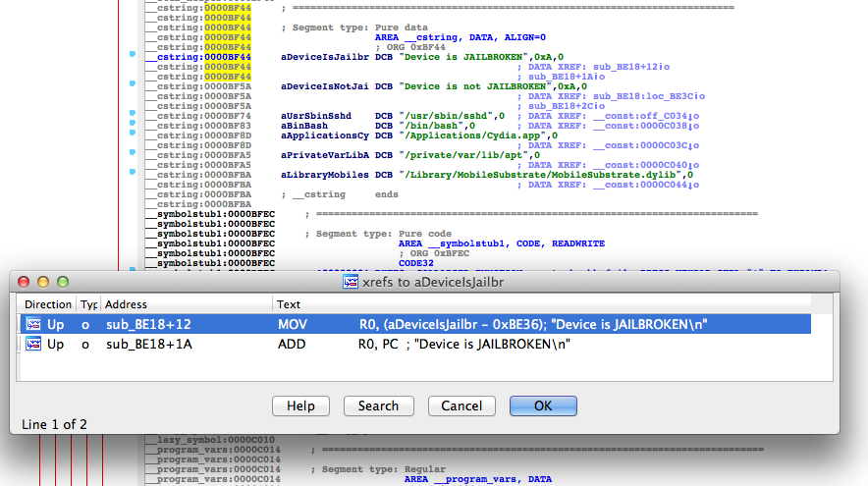Click the blue marker dot beside aDeviceIsNotJai

133,85
